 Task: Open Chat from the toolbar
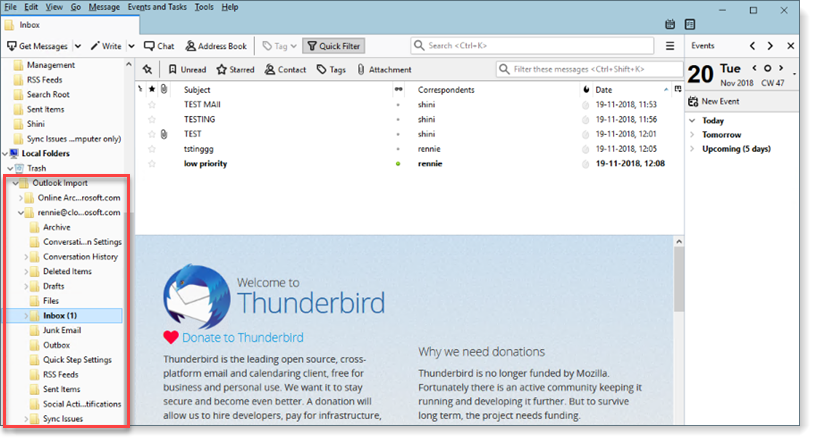click(159, 46)
